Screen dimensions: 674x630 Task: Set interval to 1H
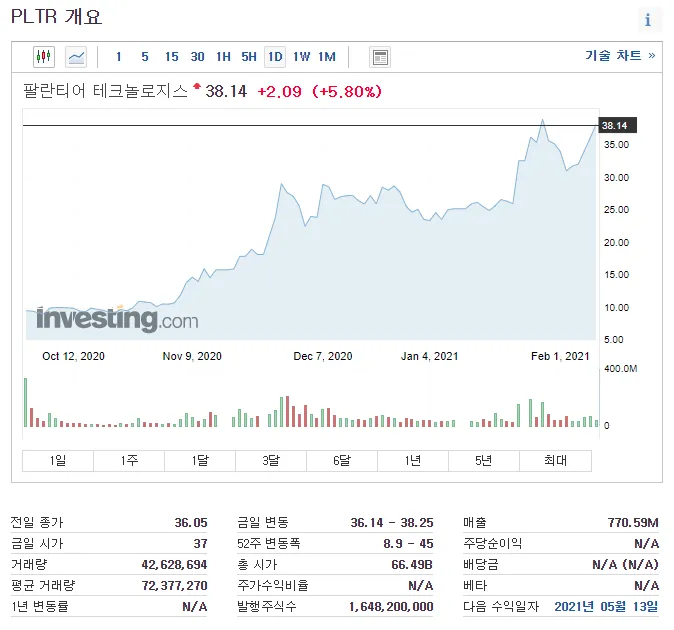tap(223, 57)
